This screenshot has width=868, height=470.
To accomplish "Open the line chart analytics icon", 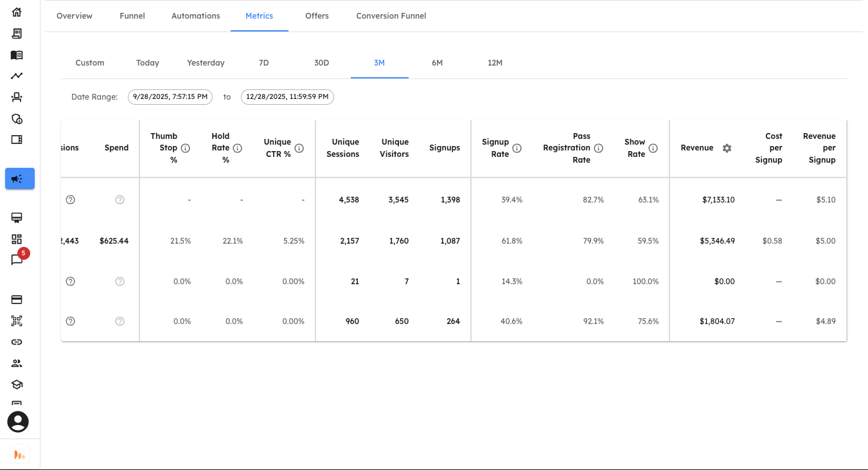I will [x=17, y=76].
